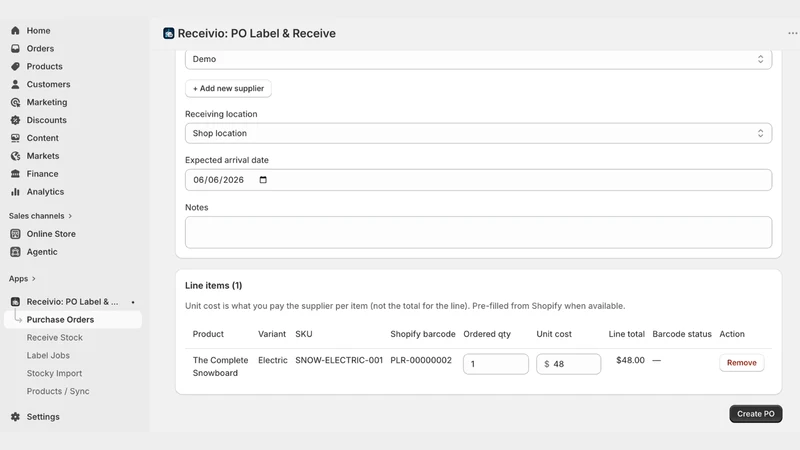Click the Receivio app icon in sidebar
The height and width of the screenshot is (450, 800).
pos(15,302)
